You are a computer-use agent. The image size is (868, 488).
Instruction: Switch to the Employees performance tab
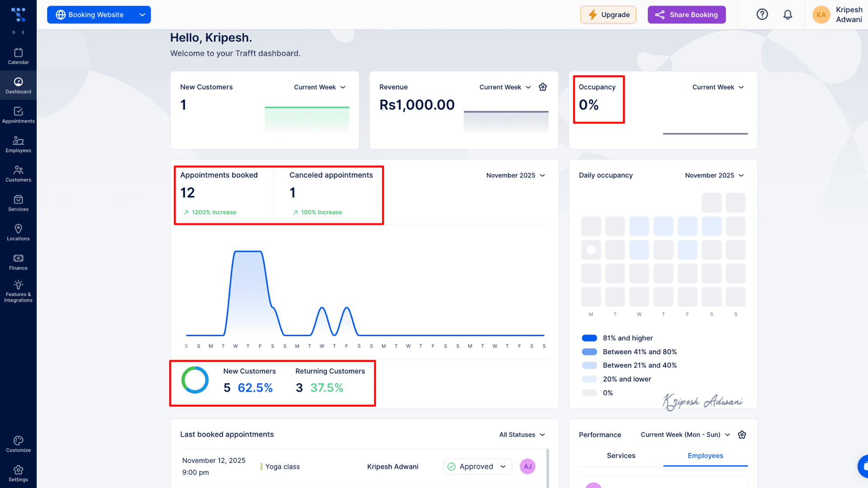point(705,455)
